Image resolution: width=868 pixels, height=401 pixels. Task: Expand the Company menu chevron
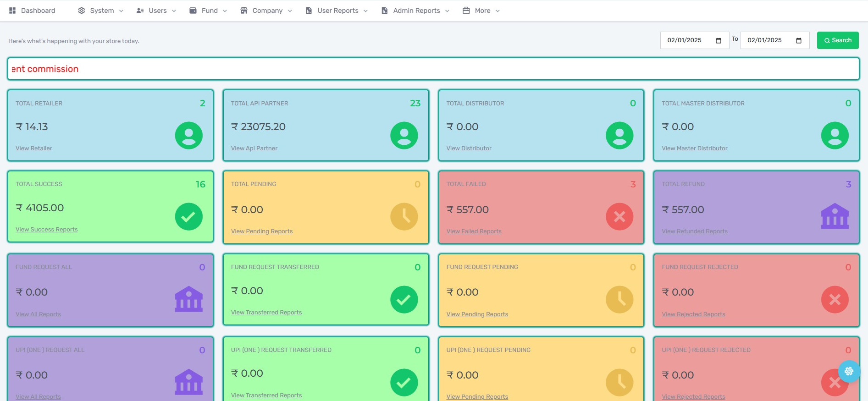coord(290,11)
